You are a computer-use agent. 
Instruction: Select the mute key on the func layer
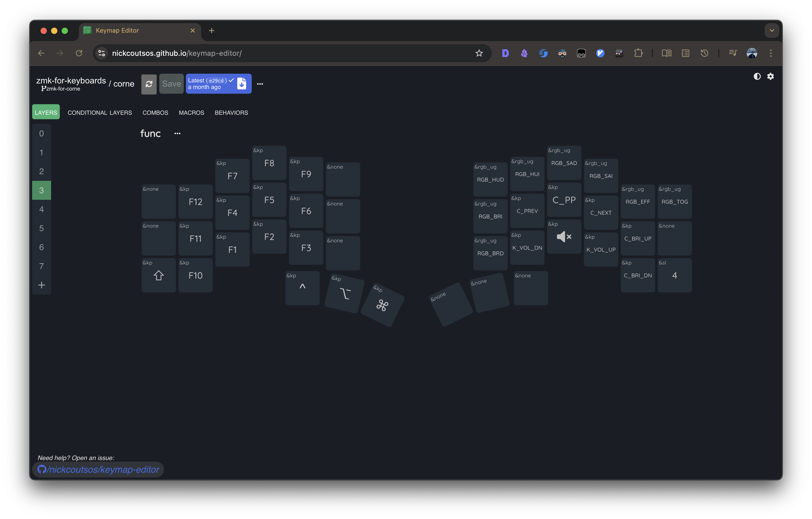pyautogui.click(x=563, y=236)
